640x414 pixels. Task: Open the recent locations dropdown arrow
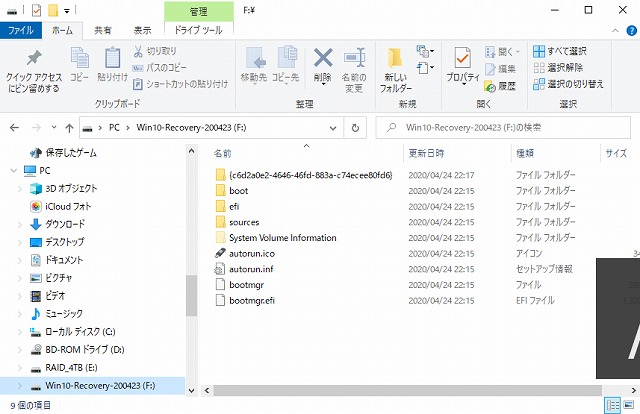click(x=54, y=127)
